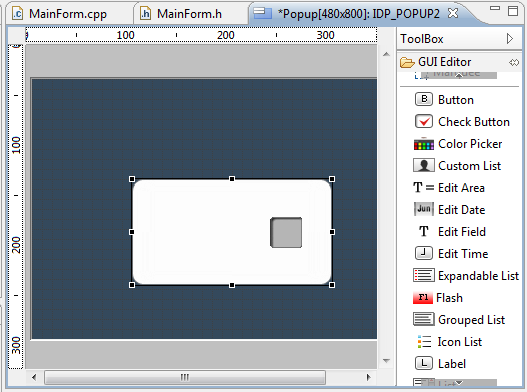Select the Button control icon in ToolBox

pos(423,100)
